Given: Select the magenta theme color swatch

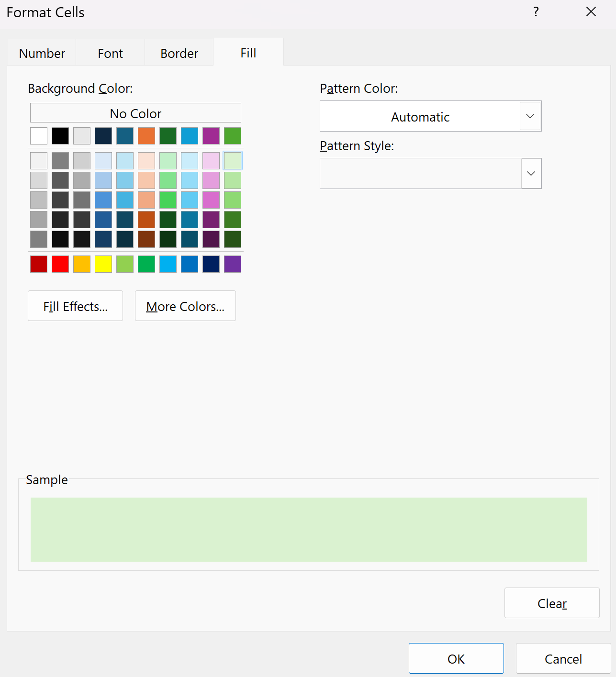Looking at the screenshot, I should pyautogui.click(x=211, y=136).
